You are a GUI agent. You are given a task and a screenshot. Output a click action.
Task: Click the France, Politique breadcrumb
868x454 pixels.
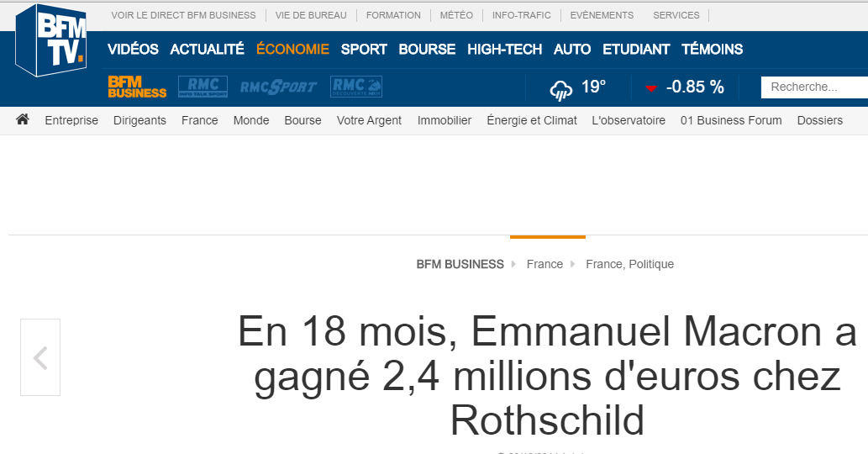630,264
